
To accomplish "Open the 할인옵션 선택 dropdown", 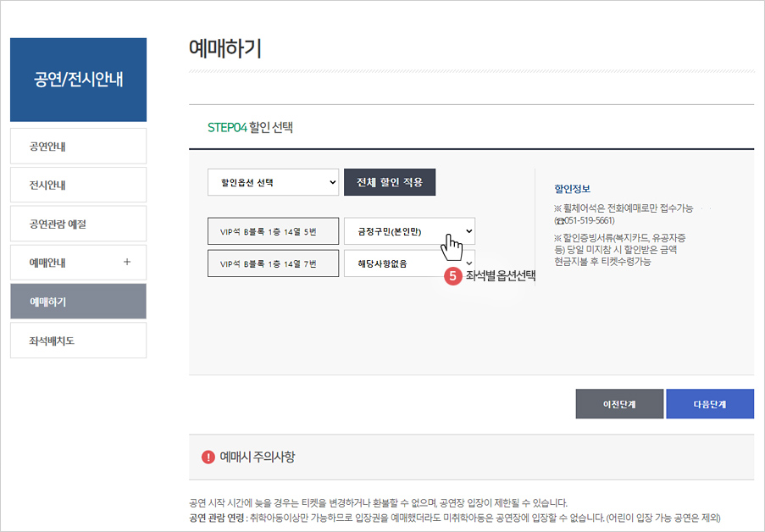I will [273, 182].
